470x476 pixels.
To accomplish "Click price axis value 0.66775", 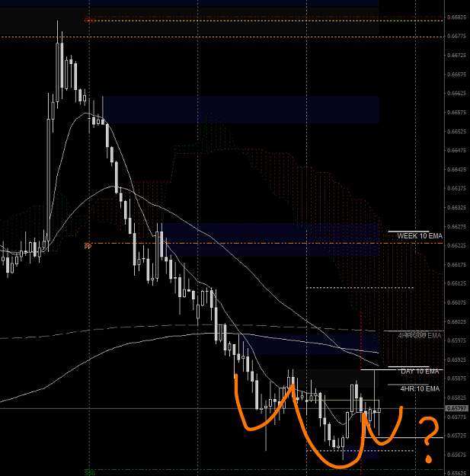I will point(456,37).
